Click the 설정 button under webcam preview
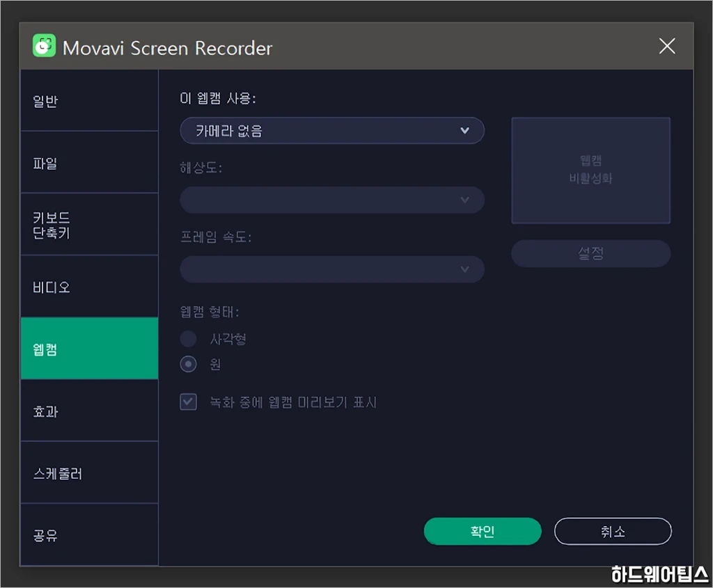This screenshot has width=713, height=588. pyautogui.click(x=590, y=254)
